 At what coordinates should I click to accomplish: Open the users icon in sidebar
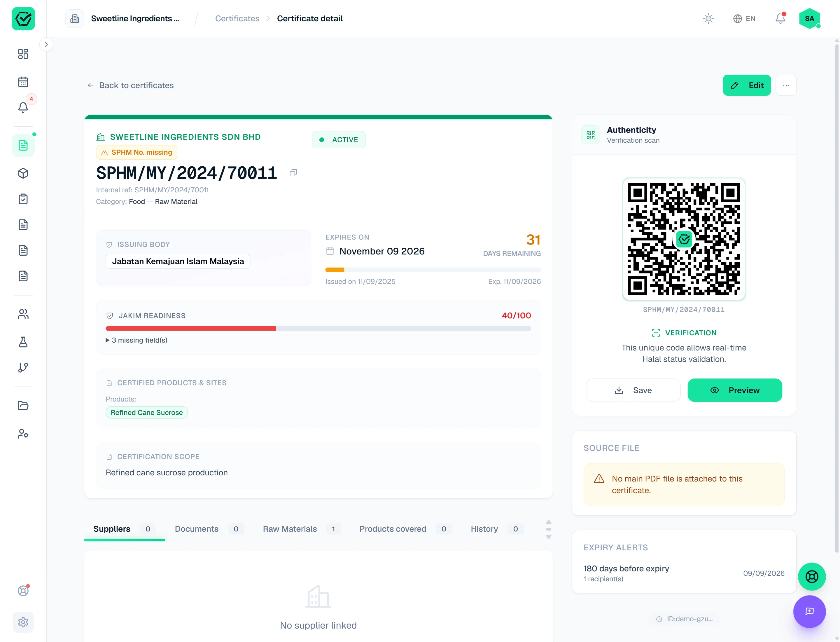coord(23,314)
